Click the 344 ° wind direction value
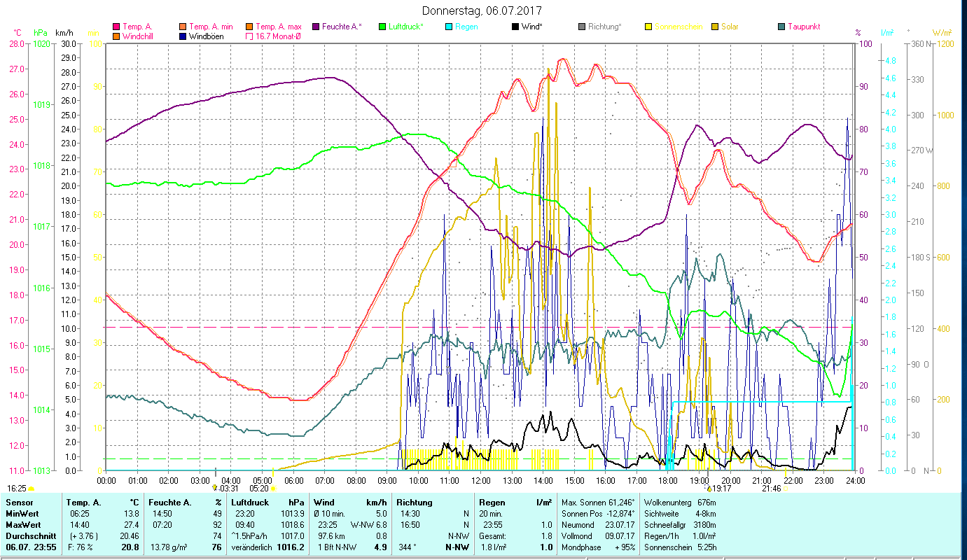967x560 pixels. 407,547
